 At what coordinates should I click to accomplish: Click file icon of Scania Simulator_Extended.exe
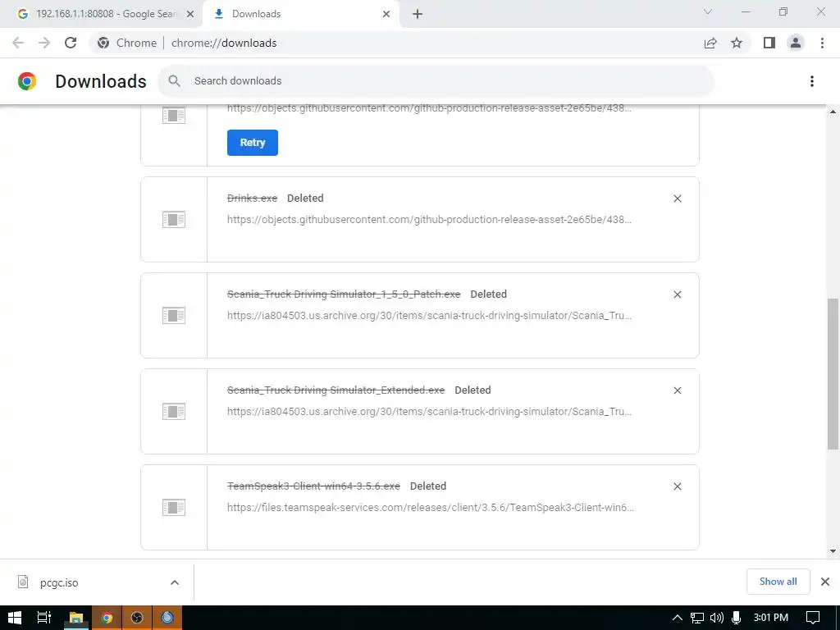click(x=174, y=411)
